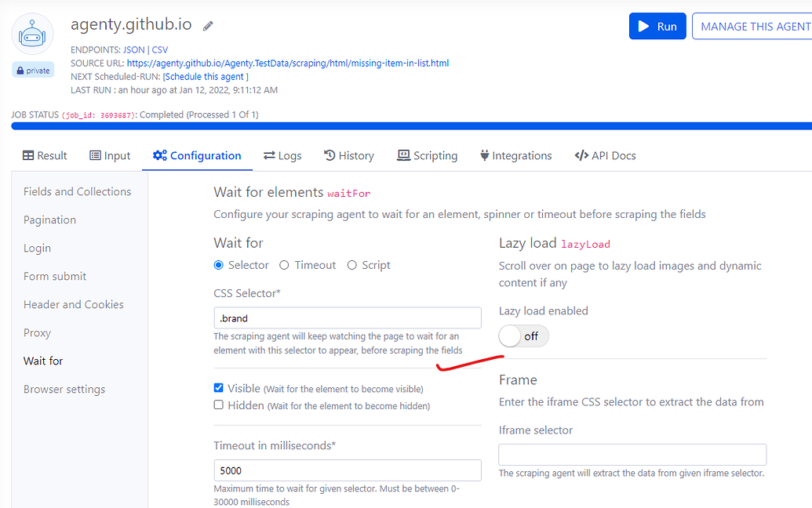Click the robot agent avatar icon

(33, 34)
